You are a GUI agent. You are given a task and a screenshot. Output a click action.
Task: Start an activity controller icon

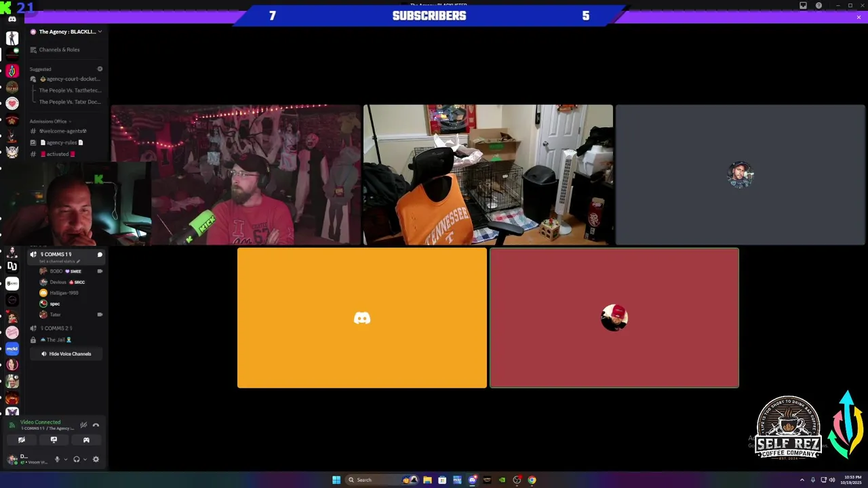(x=86, y=440)
